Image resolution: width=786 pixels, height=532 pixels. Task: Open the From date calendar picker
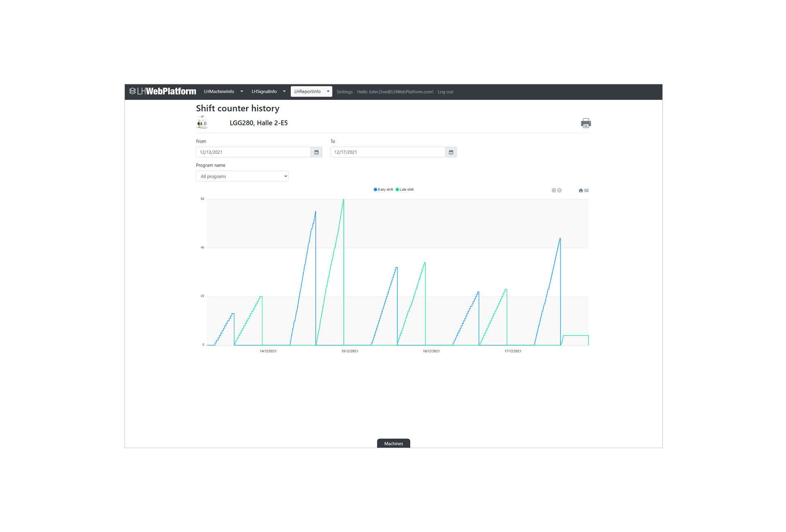pyautogui.click(x=316, y=152)
